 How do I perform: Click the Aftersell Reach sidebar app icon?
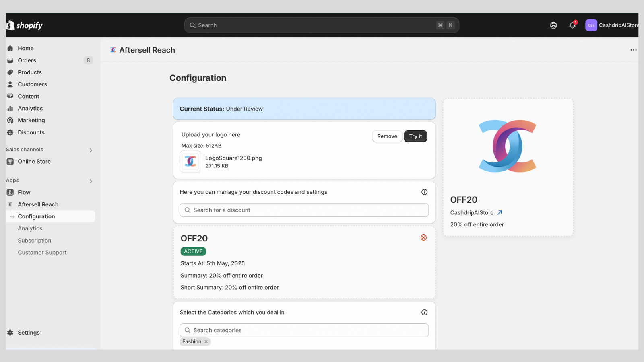tap(10, 204)
